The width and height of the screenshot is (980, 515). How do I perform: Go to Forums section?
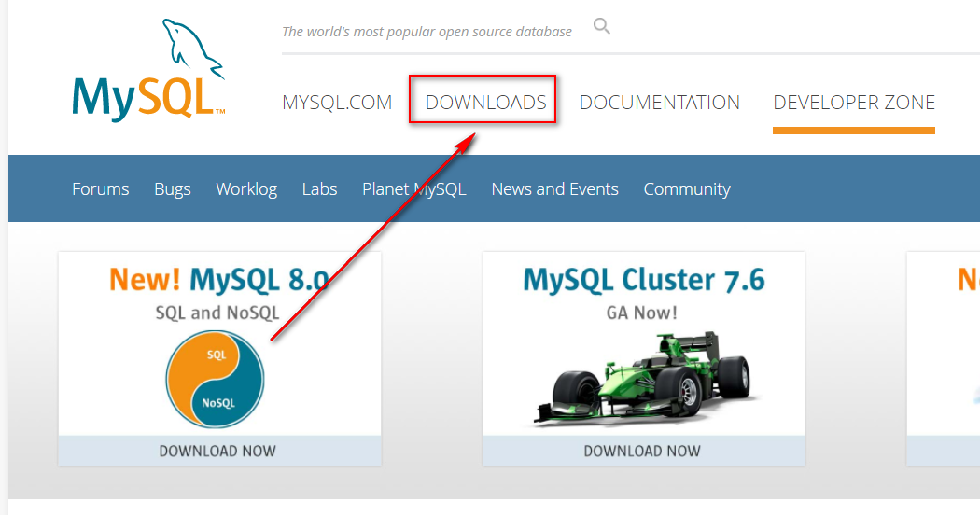pos(101,188)
